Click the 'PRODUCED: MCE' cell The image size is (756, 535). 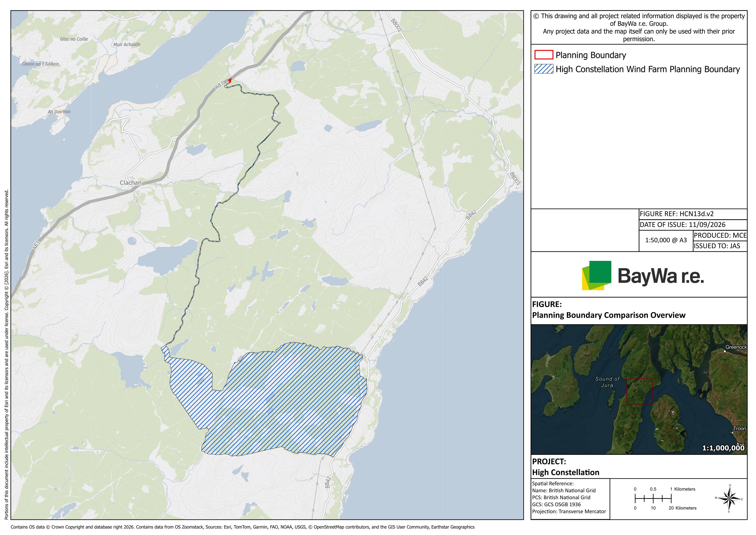coord(720,235)
